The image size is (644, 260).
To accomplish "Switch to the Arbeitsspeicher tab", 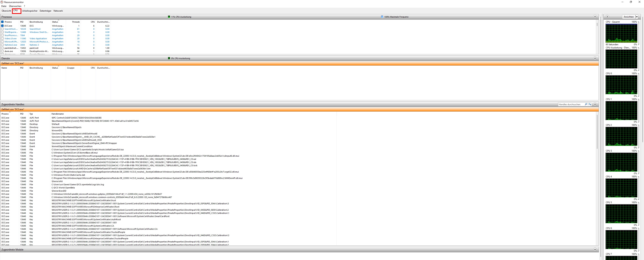I will [x=30, y=11].
